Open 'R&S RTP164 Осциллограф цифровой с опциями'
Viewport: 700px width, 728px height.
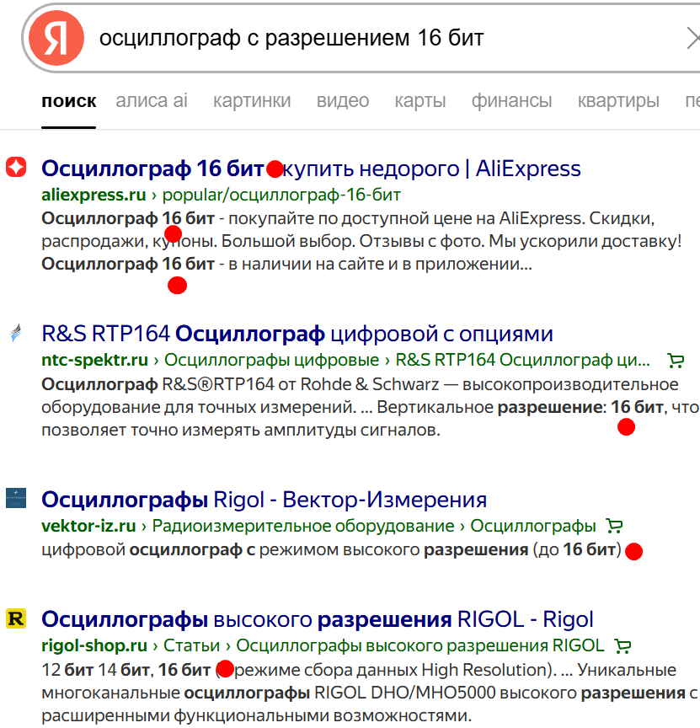point(297,334)
